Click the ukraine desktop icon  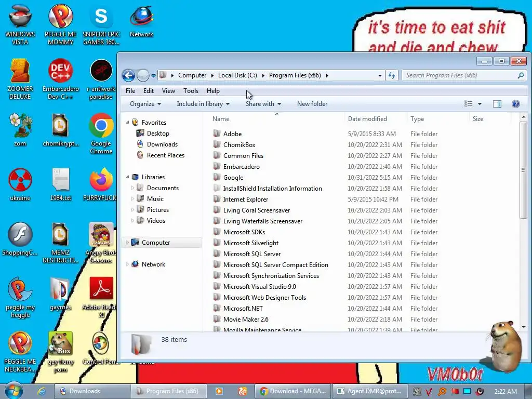tap(20, 184)
